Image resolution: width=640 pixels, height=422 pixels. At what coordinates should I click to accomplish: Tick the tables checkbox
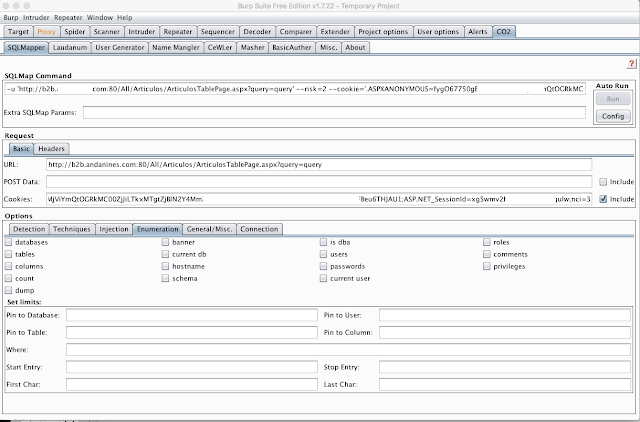point(9,254)
